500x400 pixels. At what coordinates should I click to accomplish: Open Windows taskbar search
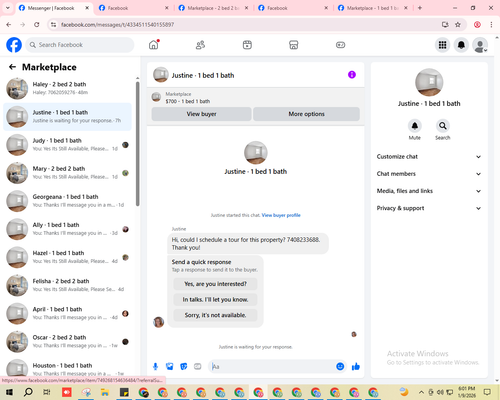[x=28, y=392]
